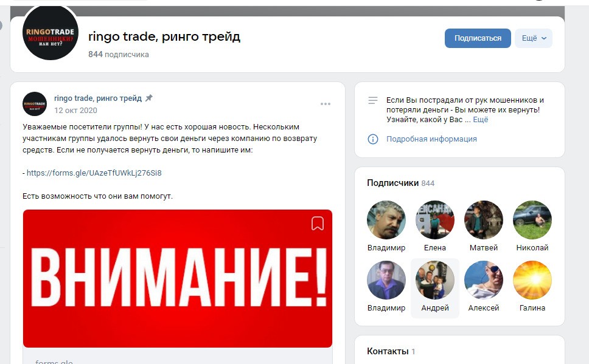Open the red ВНИМАНИЕ! image
Screen dimensions: 589x364
[x=178, y=278]
